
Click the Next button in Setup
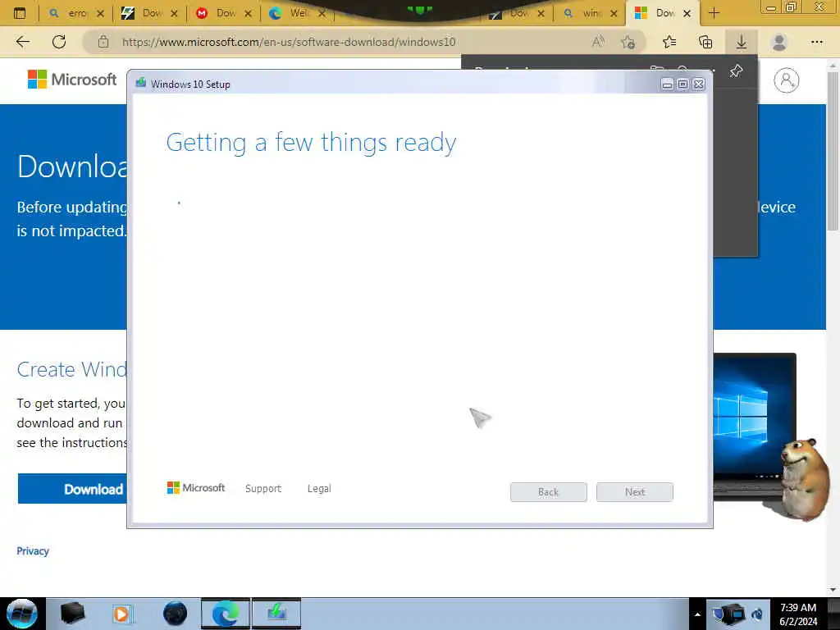(635, 492)
